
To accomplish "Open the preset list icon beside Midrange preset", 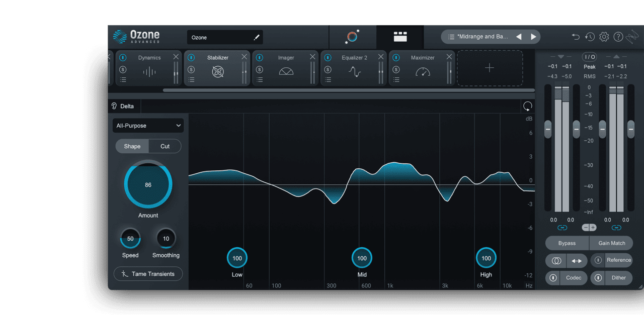I will pyautogui.click(x=451, y=37).
